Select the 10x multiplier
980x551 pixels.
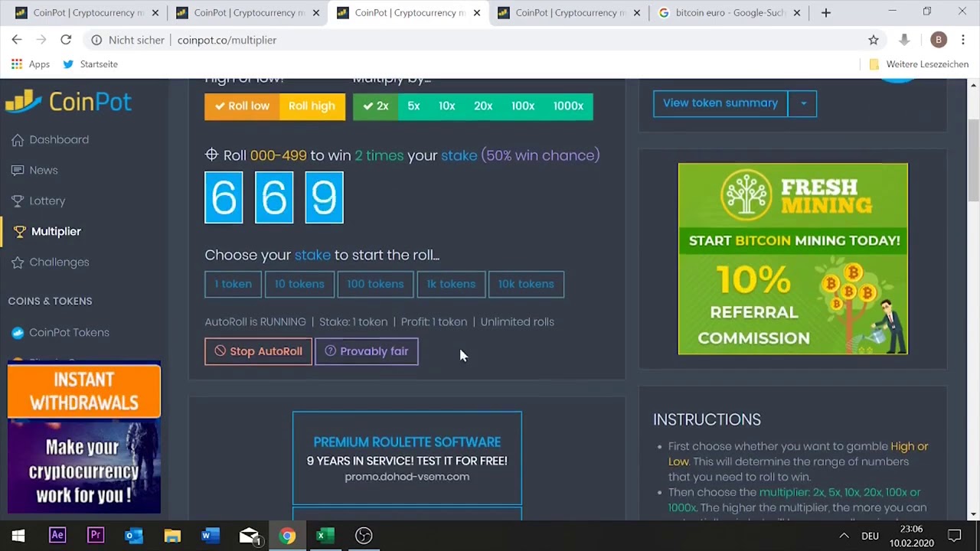447,106
